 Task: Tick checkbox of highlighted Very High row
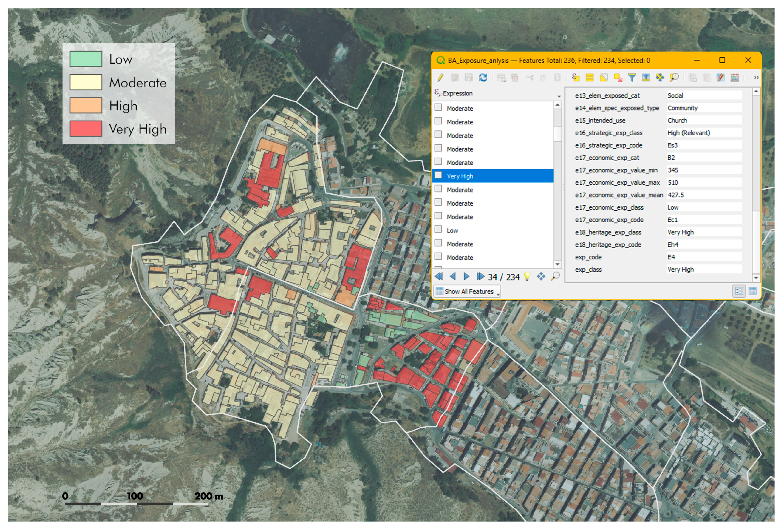(x=438, y=175)
